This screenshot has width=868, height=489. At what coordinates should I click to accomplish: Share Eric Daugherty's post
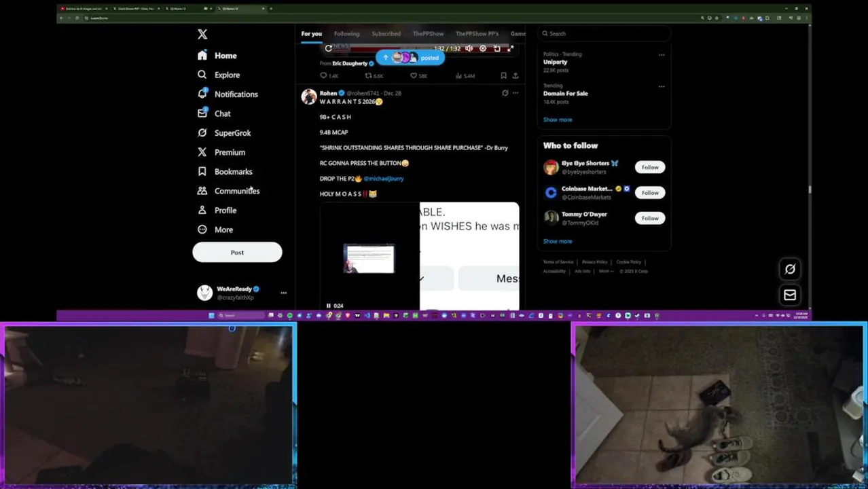tap(516, 76)
